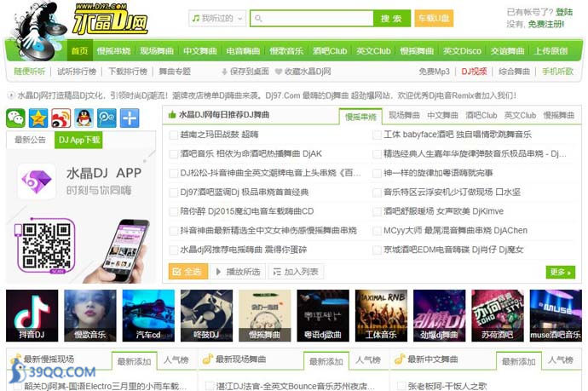Open more share options plus icon

130,118
